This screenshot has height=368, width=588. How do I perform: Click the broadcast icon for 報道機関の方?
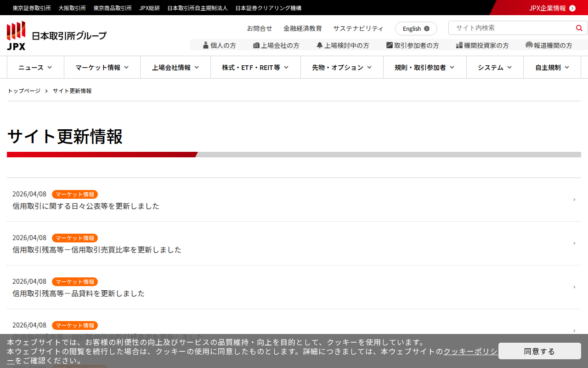point(529,45)
